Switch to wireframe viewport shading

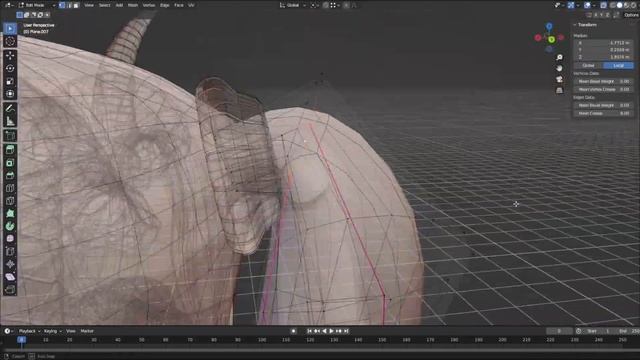click(613, 5)
